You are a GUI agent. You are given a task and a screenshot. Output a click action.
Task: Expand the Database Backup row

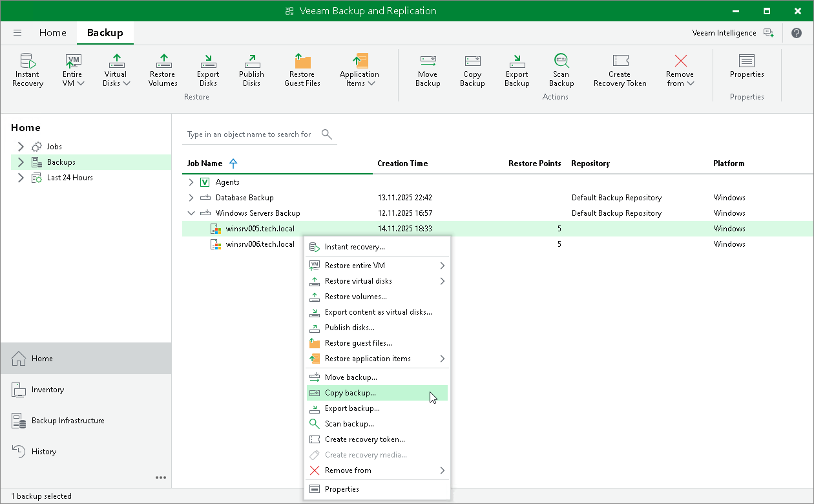tap(191, 198)
